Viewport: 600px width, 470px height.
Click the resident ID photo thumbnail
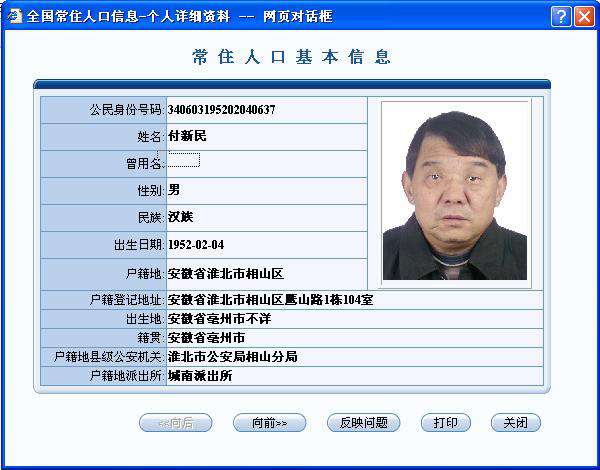tap(455, 190)
